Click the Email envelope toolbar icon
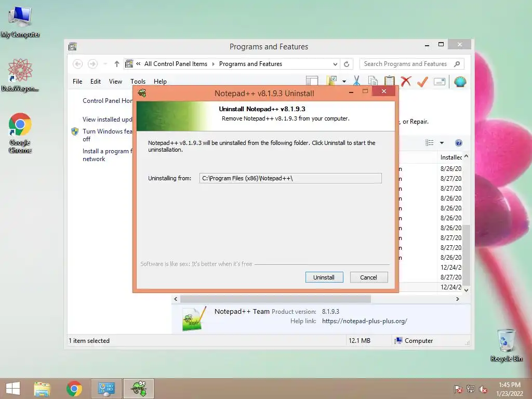This screenshot has width=532, height=399. [440, 82]
